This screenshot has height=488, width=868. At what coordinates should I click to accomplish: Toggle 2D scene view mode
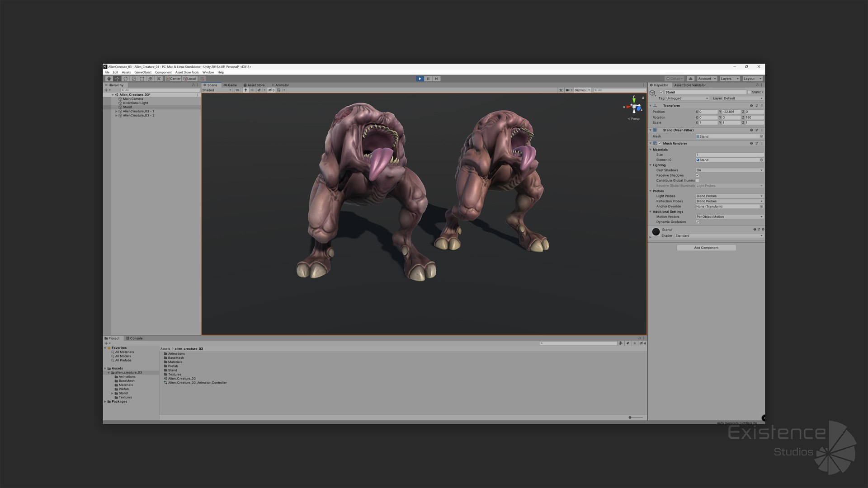(237, 90)
